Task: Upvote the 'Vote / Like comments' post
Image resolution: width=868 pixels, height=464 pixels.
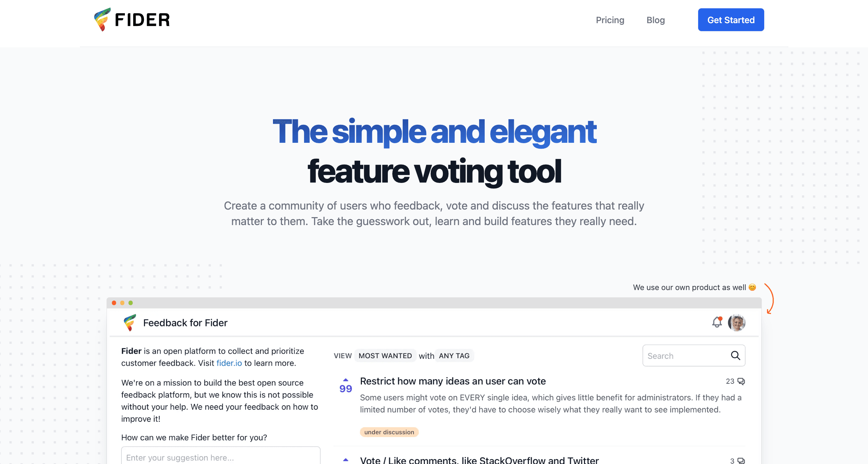Action: click(346, 460)
